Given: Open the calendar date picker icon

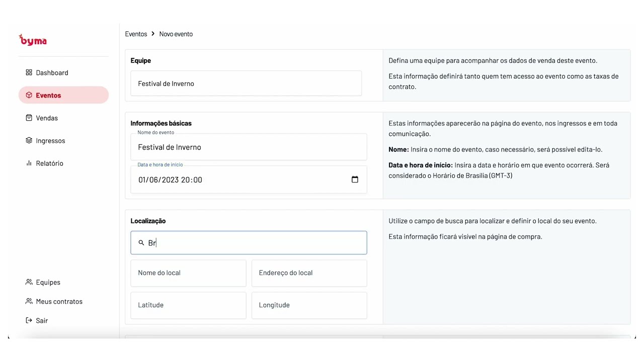Looking at the screenshot, I should [x=355, y=179].
